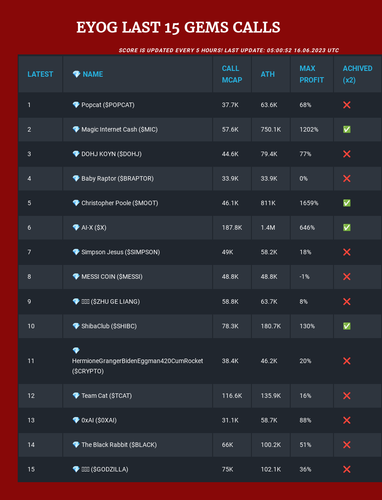Select the ShibaClub ($SHIBC) name
This screenshot has height=500, width=382.
pyautogui.click(x=109, y=326)
